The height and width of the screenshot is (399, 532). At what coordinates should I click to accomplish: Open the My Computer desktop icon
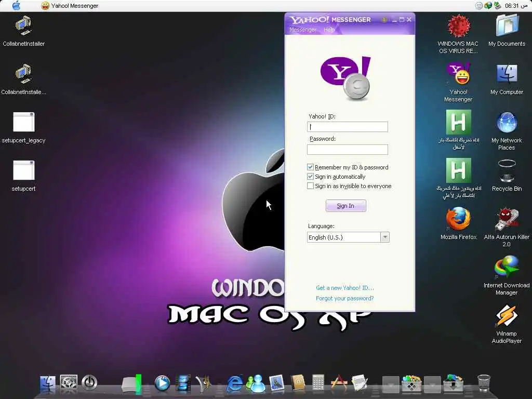(x=507, y=79)
